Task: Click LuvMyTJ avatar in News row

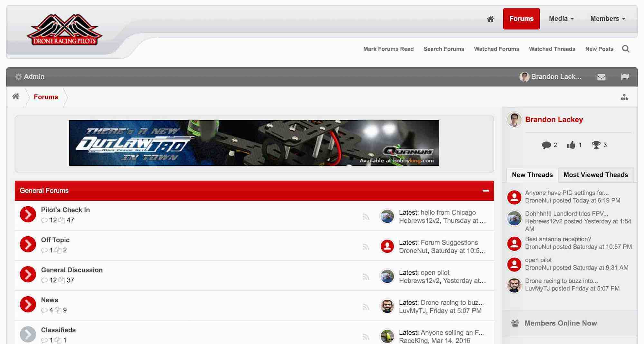Action: coord(387,306)
